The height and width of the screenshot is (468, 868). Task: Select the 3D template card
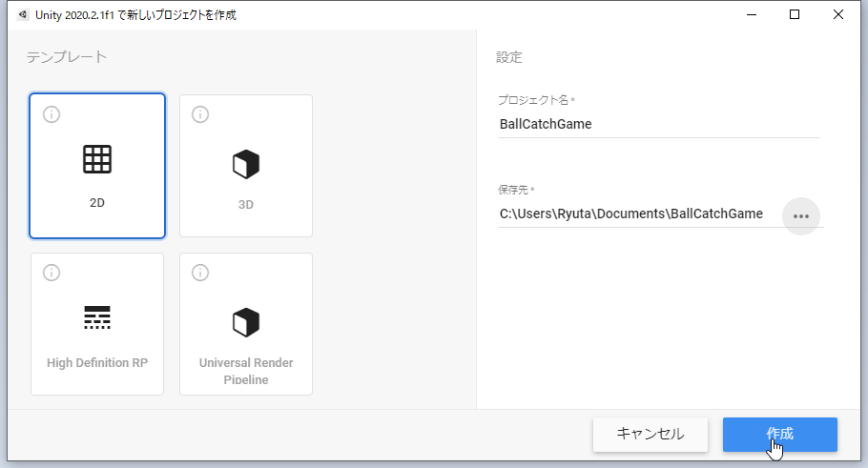click(x=246, y=166)
